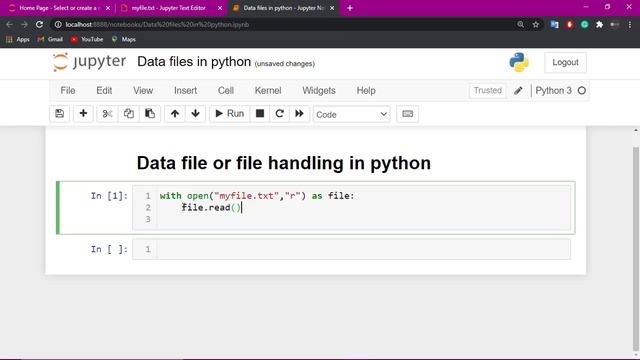Open the Extensions puzzle piece icon
The image size is (640, 360).
(600, 24)
